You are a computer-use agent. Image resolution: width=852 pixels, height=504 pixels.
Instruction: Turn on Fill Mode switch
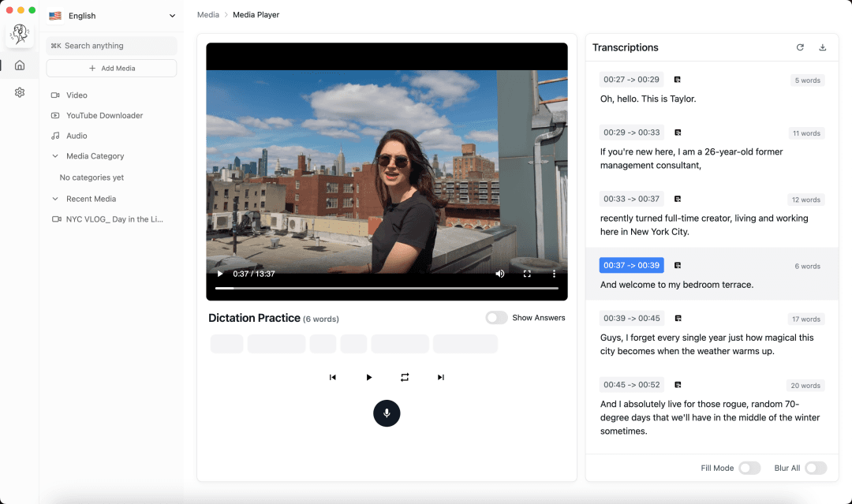pos(749,469)
